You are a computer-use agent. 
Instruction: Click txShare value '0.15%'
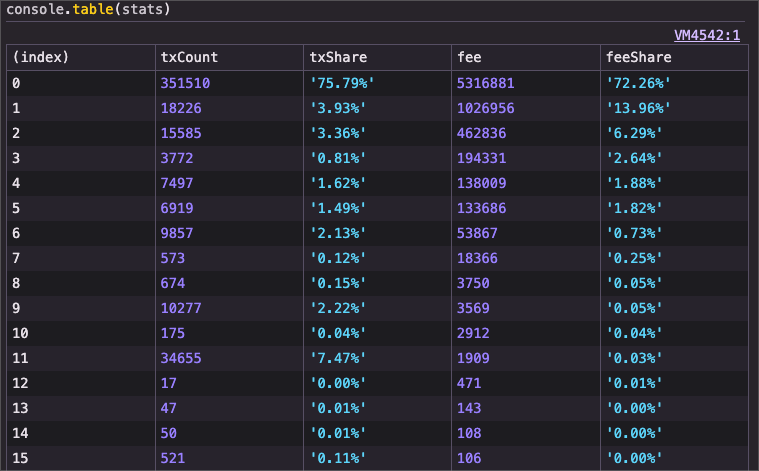pyautogui.click(x=338, y=283)
